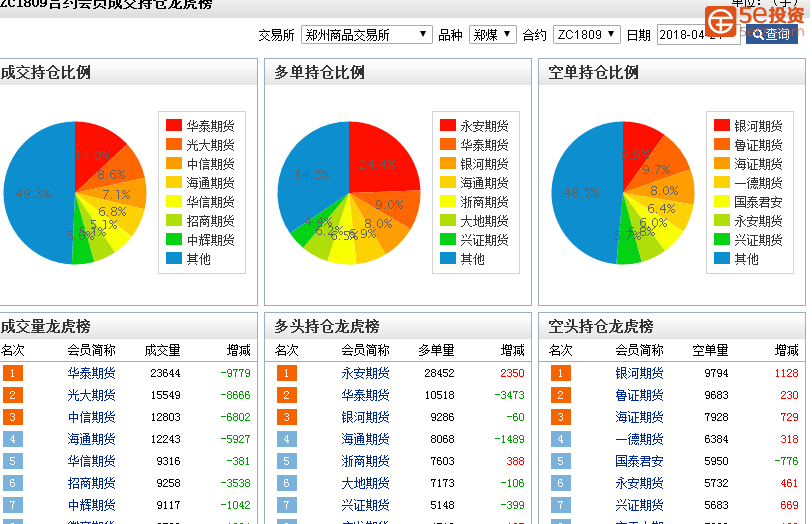Click 成交量 column header

click(162, 351)
